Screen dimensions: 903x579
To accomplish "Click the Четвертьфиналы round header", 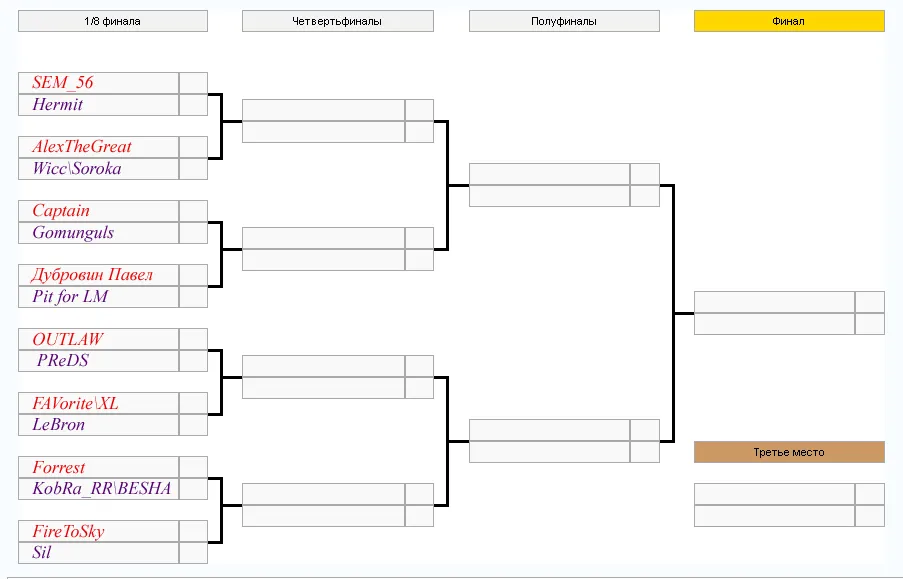I will (337, 21).
